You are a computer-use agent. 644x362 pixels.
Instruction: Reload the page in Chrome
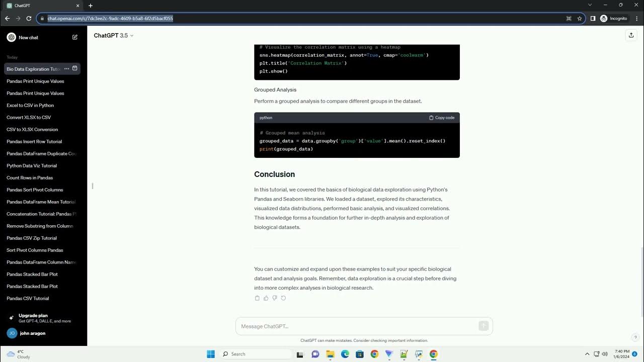coord(29,19)
